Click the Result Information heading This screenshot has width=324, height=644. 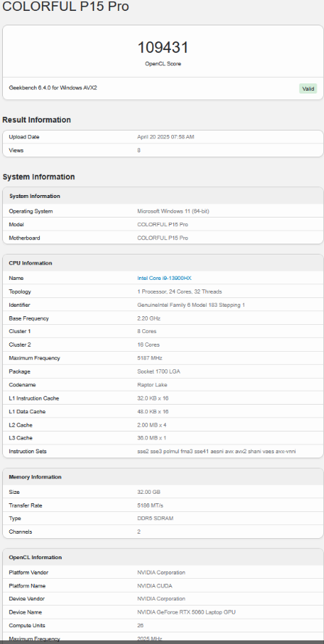point(36,120)
